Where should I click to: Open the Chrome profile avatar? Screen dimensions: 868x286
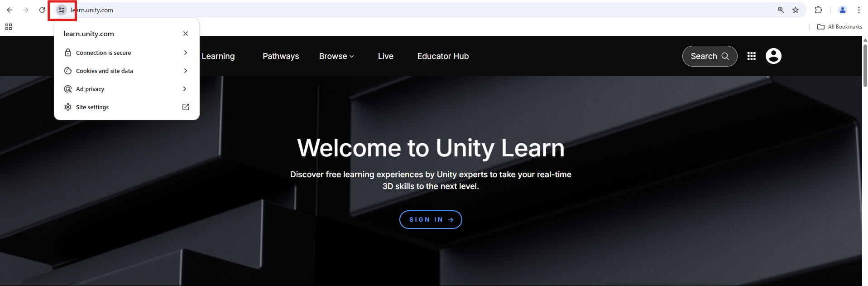(x=842, y=10)
